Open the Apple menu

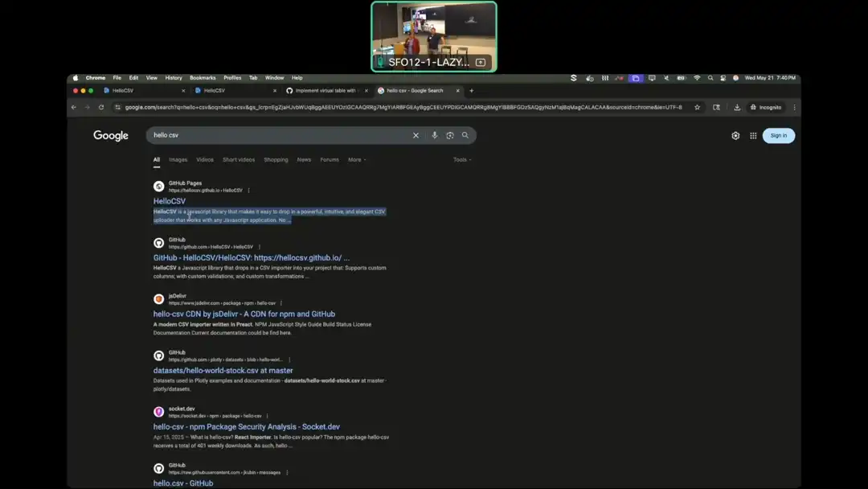coord(76,78)
